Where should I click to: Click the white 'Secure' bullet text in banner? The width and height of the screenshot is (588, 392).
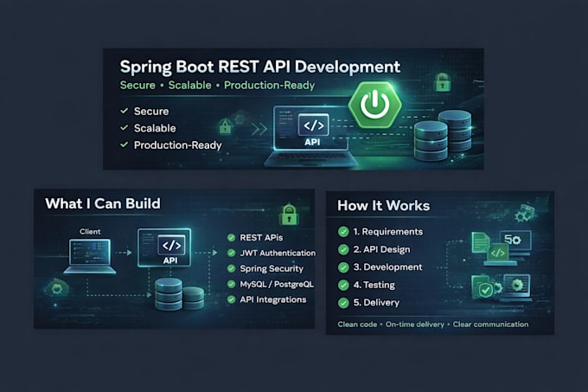151,111
